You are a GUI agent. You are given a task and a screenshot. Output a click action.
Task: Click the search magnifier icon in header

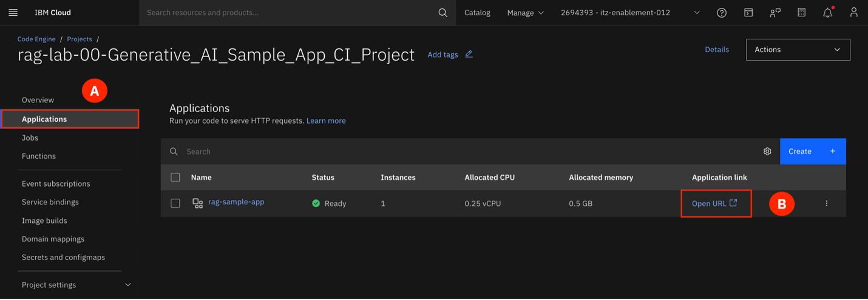pos(442,13)
